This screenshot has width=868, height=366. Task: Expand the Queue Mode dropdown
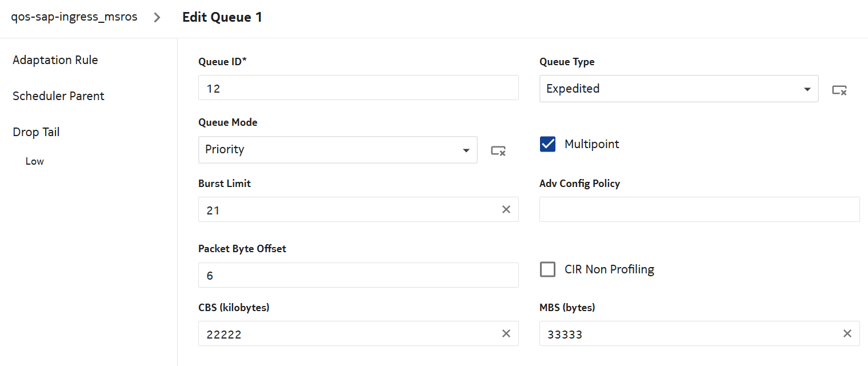pyautogui.click(x=337, y=150)
